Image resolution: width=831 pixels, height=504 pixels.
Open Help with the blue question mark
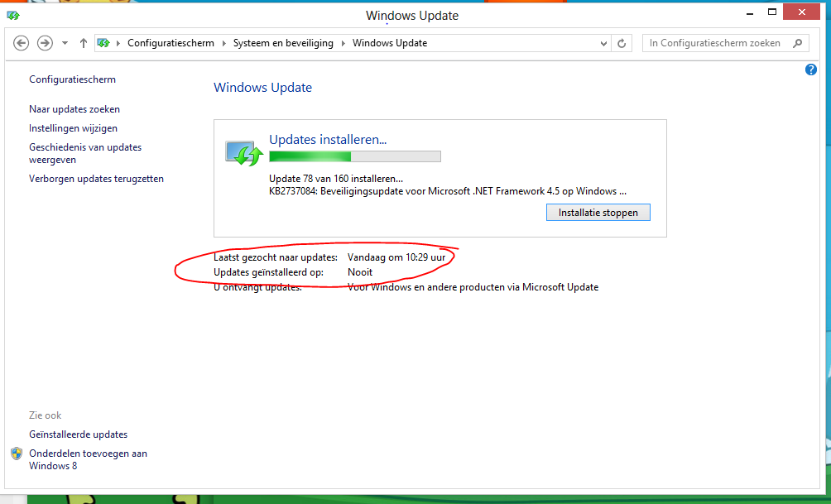pos(811,70)
